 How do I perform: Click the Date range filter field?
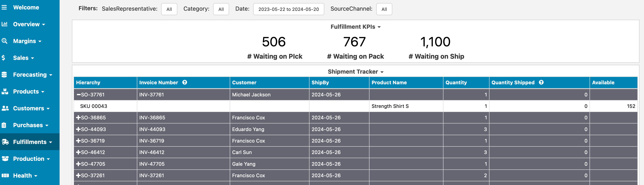click(288, 9)
